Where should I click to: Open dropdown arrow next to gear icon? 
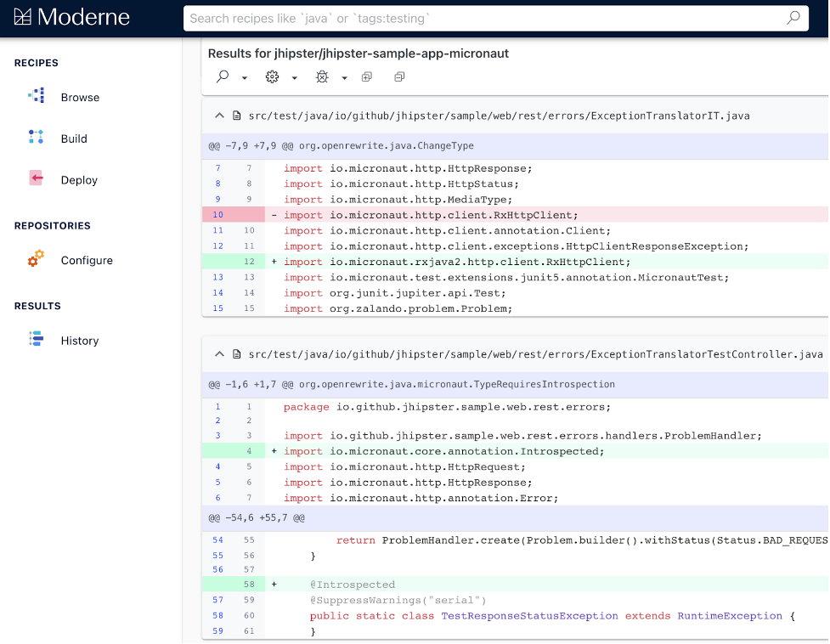point(294,78)
